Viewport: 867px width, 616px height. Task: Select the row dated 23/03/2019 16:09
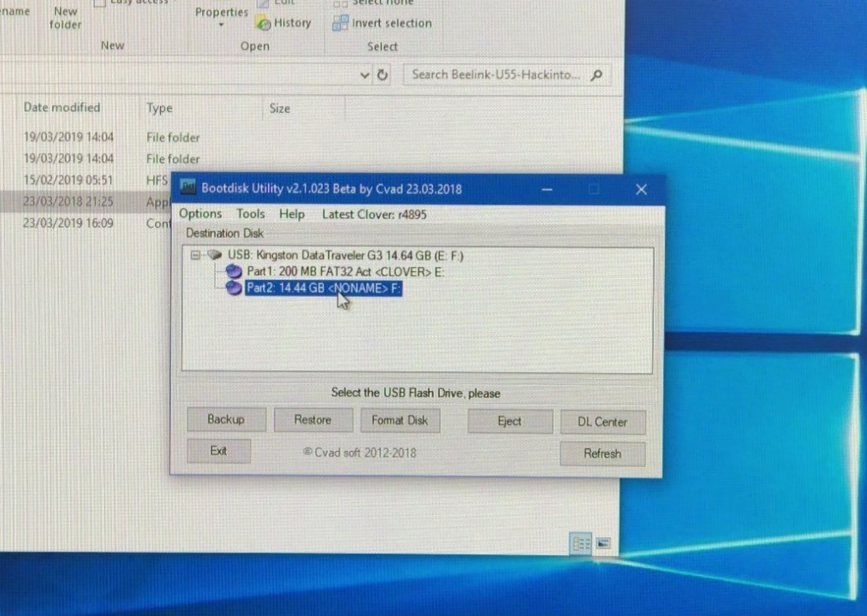pyautogui.click(x=86, y=222)
